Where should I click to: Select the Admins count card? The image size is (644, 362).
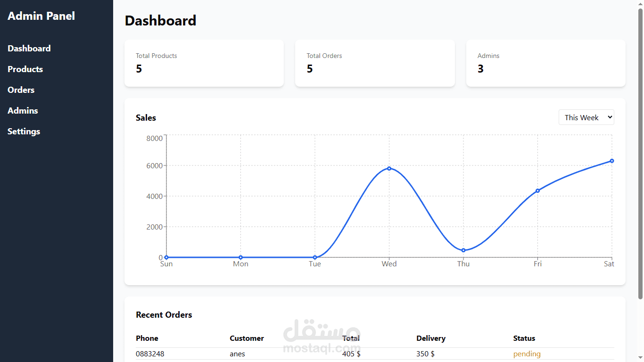pos(545,63)
